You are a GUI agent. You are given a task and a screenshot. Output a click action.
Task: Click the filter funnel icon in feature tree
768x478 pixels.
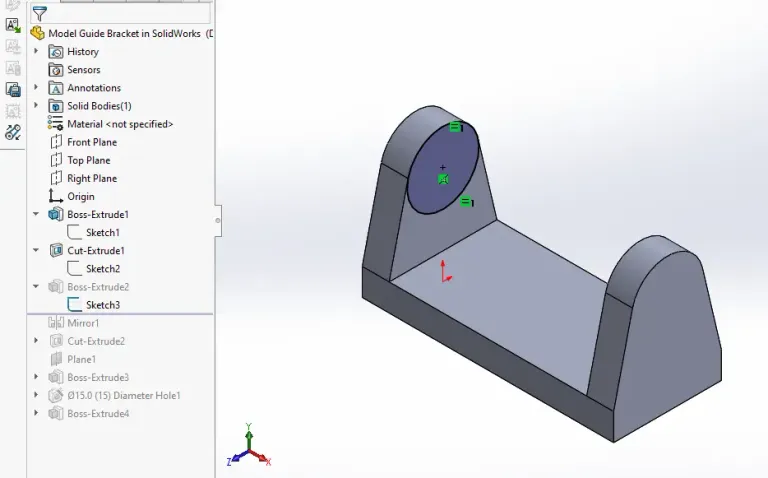click(x=39, y=14)
